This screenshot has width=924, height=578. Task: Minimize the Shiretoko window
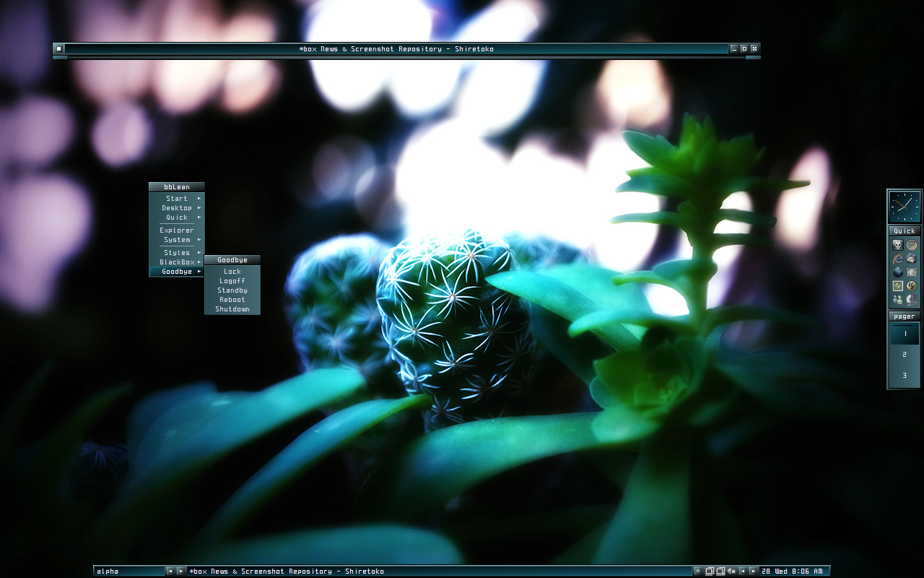[x=734, y=48]
